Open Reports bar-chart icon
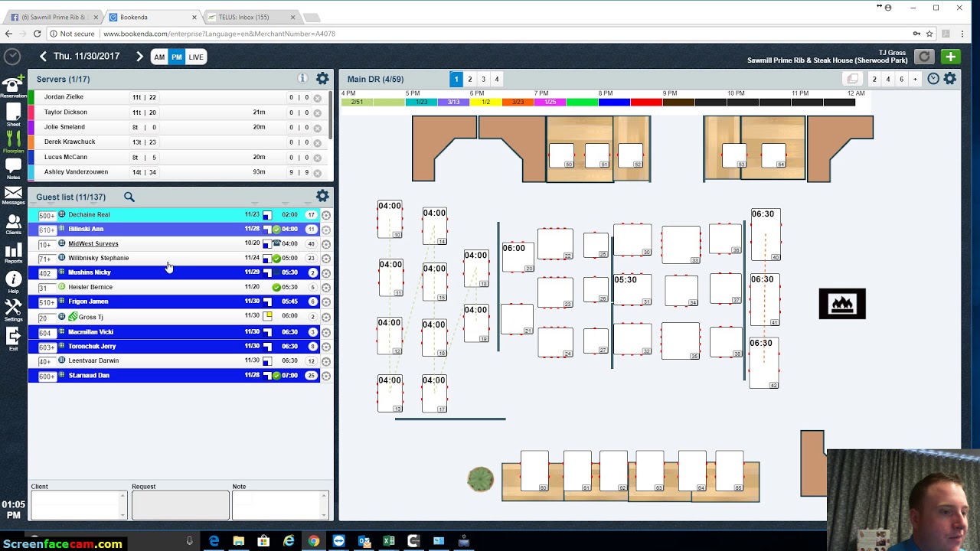Image resolution: width=980 pixels, height=551 pixels. coord(13,250)
